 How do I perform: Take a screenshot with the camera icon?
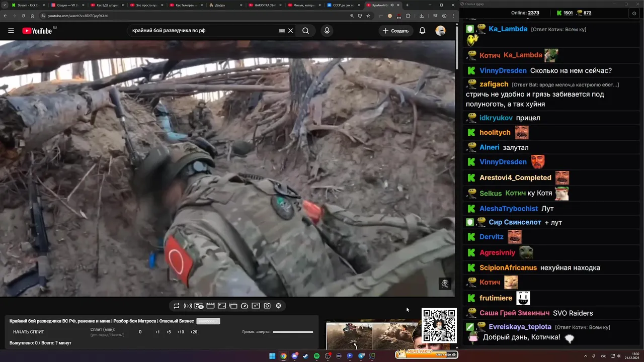[267, 306]
